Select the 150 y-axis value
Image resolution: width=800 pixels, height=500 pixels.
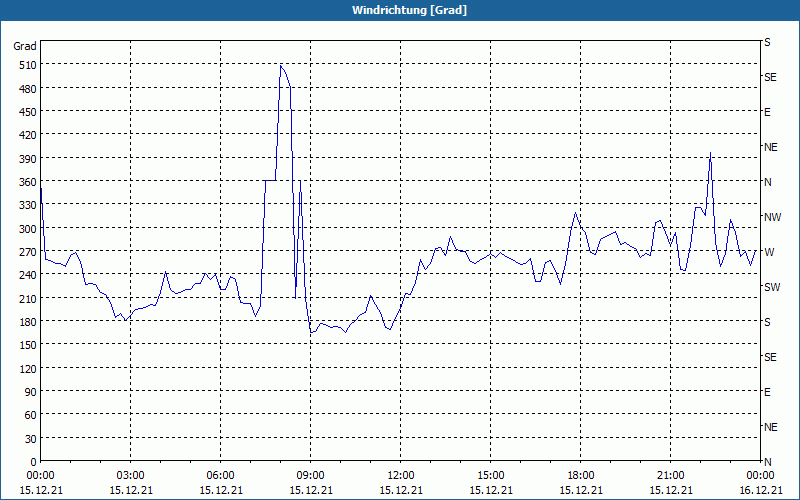[x=28, y=345]
